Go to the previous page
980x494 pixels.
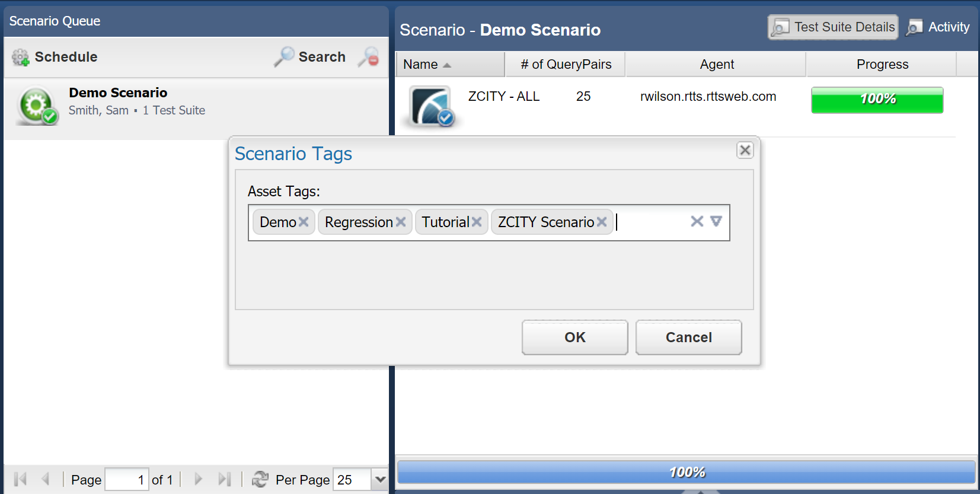point(46,479)
